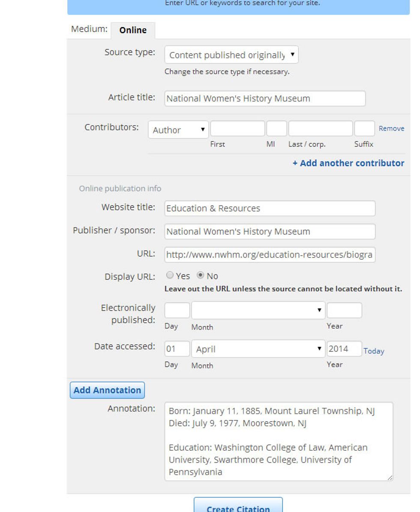Click the Today link beside Date accessed
Image resolution: width=420 pixels, height=512 pixels.
coord(373,351)
